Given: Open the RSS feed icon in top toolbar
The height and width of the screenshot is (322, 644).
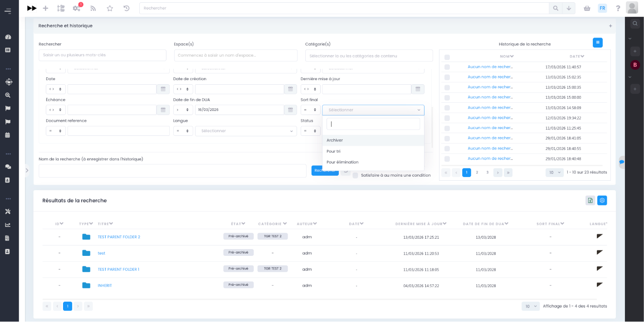Looking at the screenshot, I should [93, 8].
